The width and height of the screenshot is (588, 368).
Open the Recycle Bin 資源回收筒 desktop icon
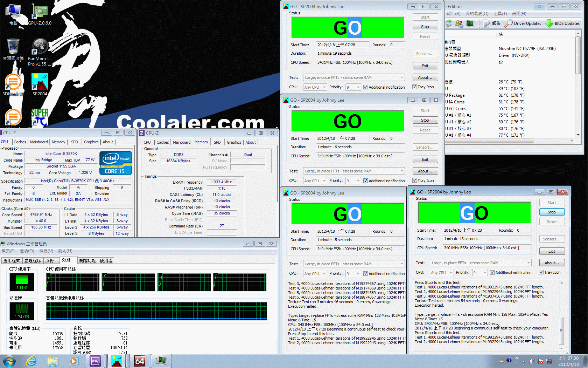coord(13,50)
